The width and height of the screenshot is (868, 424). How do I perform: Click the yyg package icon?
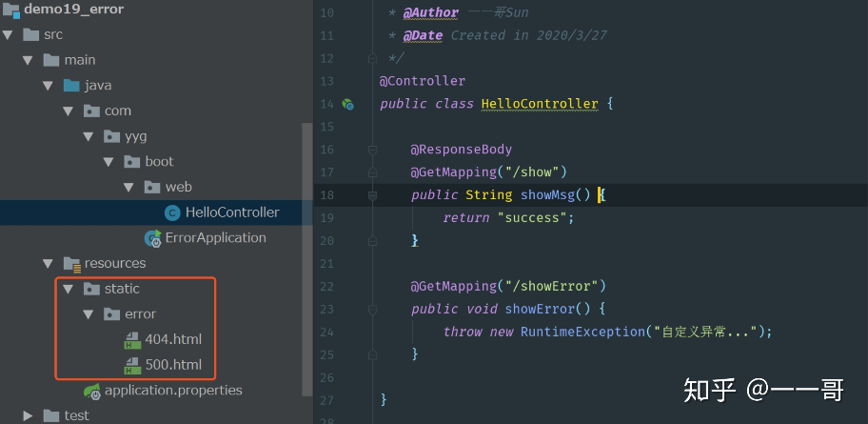click(111, 136)
